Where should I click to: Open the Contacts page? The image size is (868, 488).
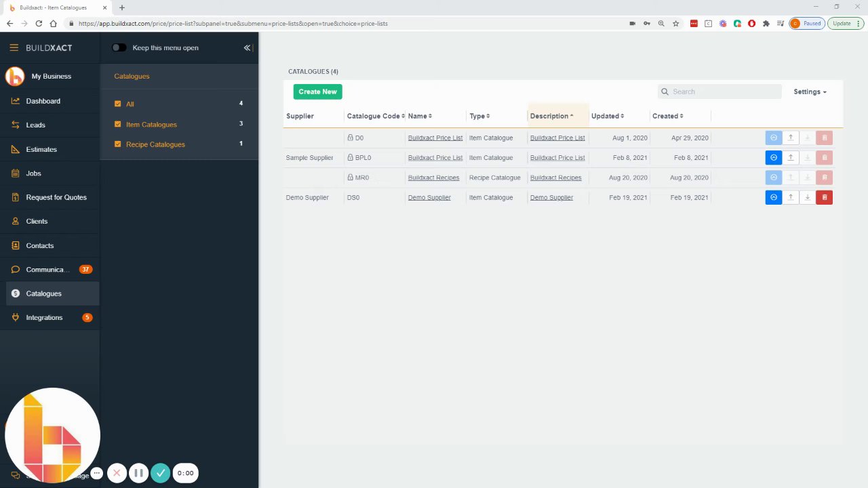coord(50,245)
